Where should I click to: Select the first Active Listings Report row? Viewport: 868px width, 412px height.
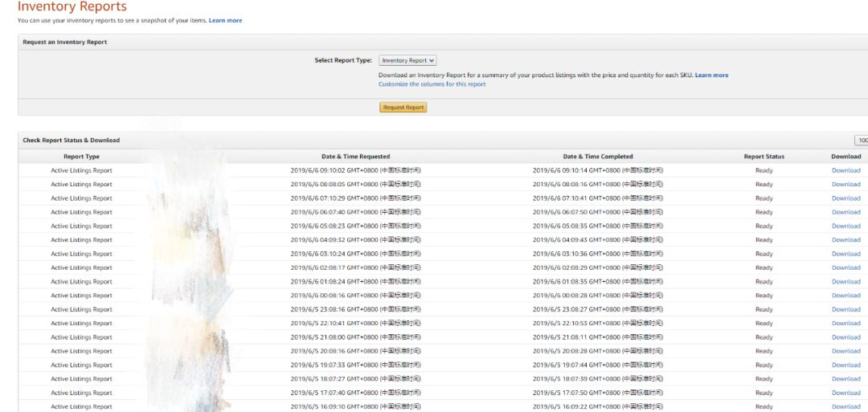[81, 170]
